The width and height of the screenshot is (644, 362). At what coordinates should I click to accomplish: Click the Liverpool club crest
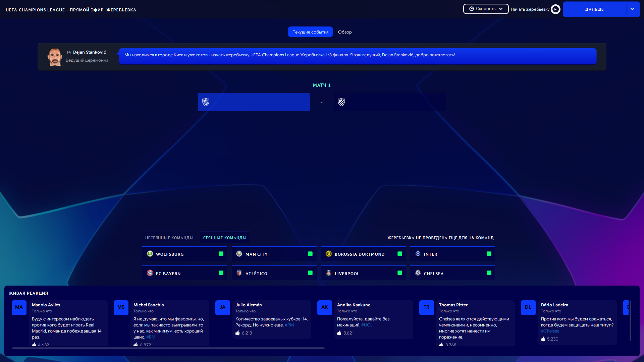329,273
